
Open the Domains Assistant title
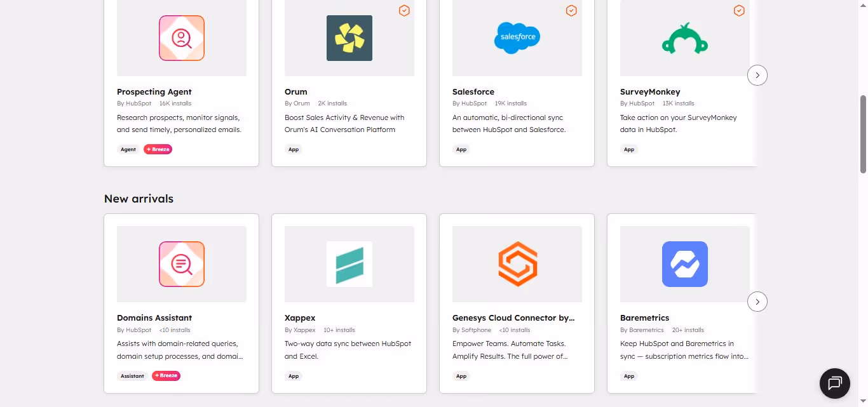tap(154, 317)
